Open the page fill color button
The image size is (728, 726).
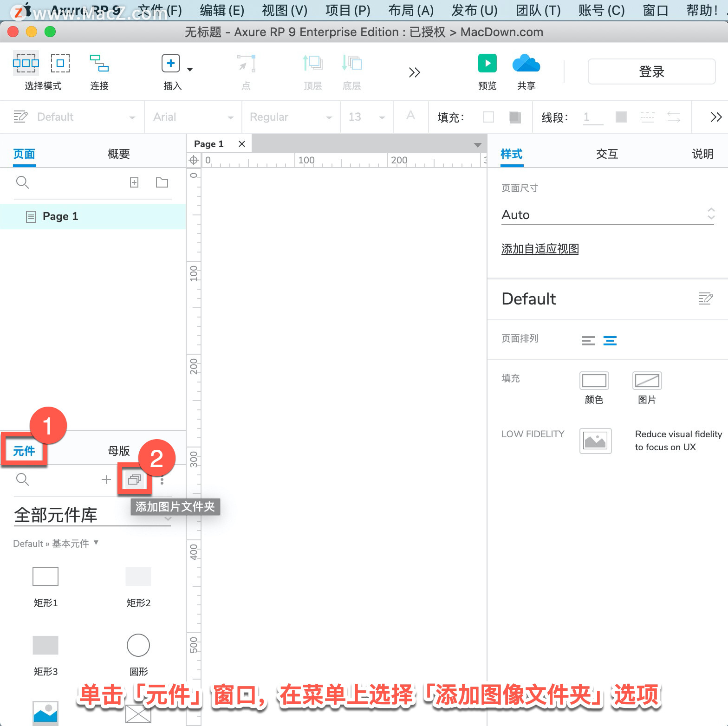pyautogui.click(x=594, y=381)
